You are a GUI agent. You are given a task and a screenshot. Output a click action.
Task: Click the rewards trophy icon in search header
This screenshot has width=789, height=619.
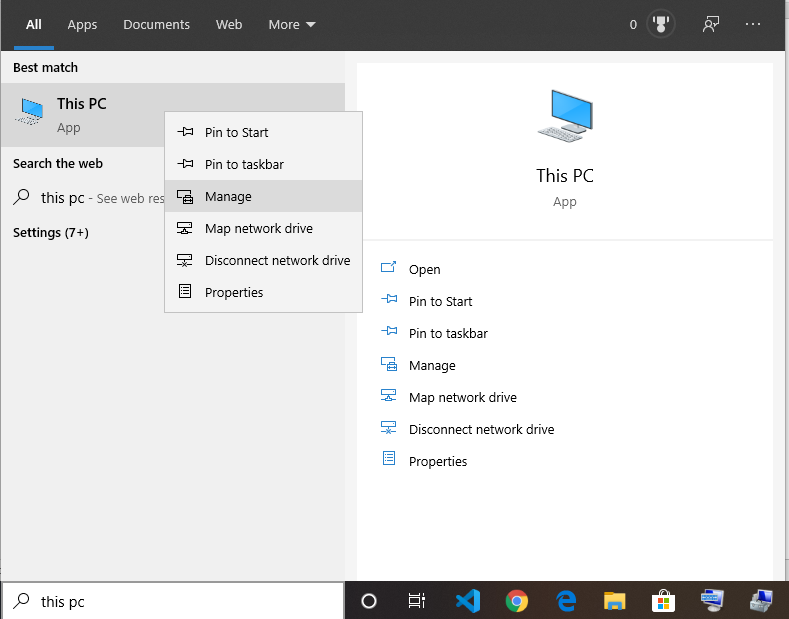pos(660,25)
